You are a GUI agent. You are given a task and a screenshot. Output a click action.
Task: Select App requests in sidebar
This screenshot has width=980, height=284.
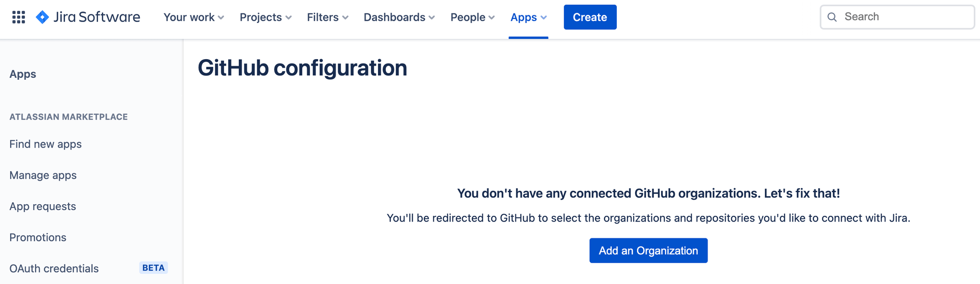click(43, 207)
